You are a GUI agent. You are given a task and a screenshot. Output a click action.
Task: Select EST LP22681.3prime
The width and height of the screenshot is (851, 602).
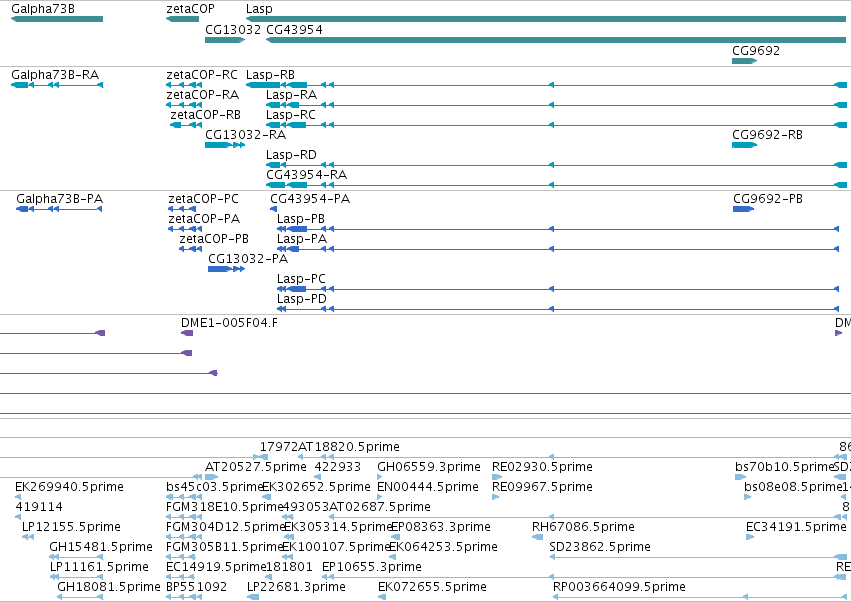point(253,597)
